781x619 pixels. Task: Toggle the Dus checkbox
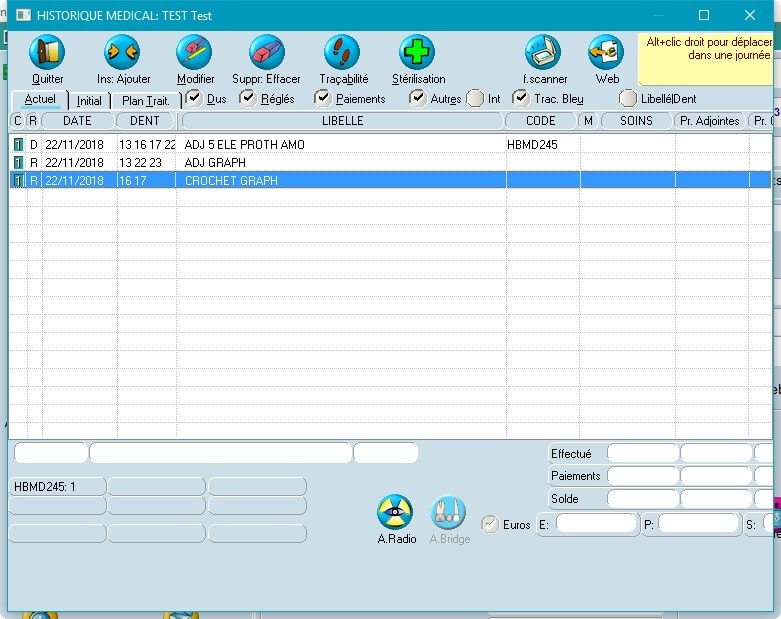pyautogui.click(x=194, y=98)
